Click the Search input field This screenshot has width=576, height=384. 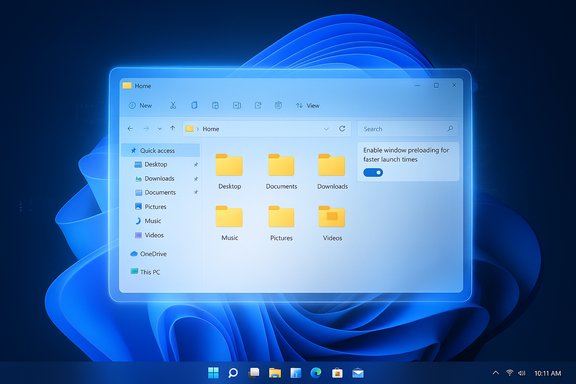(x=408, y=129)
